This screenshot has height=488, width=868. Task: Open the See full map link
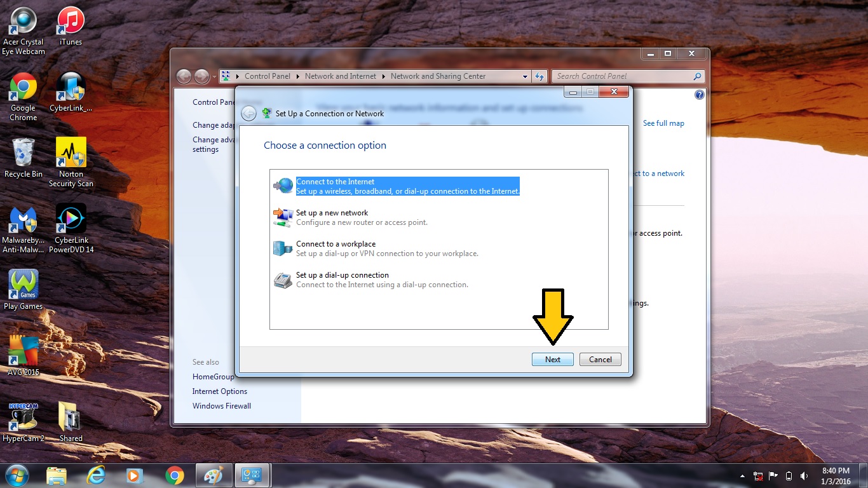[x=663, y=123]
